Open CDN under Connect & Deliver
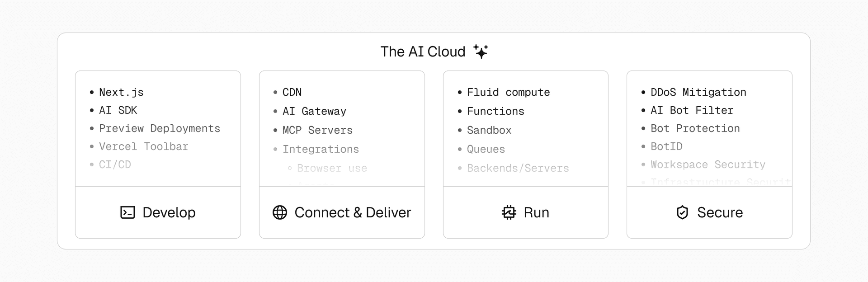 pyautogui.click(x=292, y=92)
